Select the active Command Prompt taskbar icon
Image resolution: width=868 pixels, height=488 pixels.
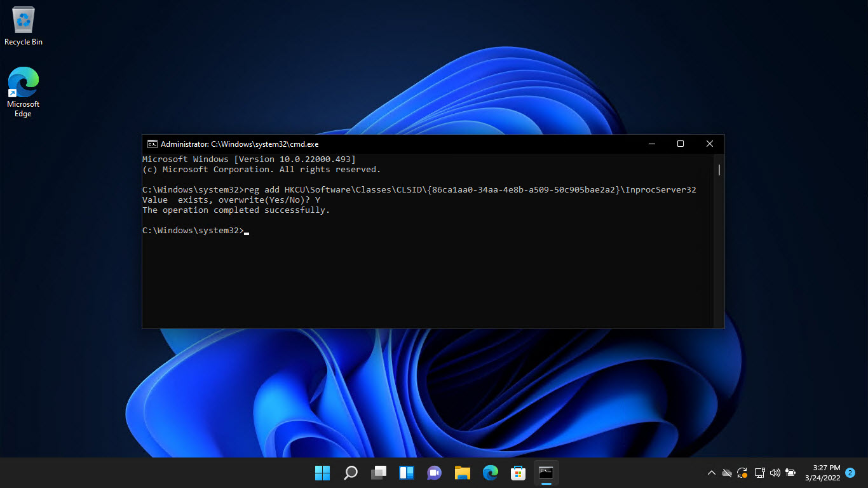(546, 473)
